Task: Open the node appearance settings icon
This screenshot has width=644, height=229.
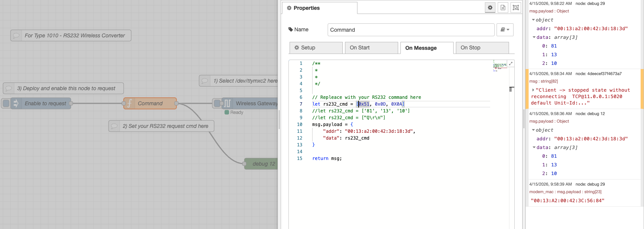Action: pos(516,8)
